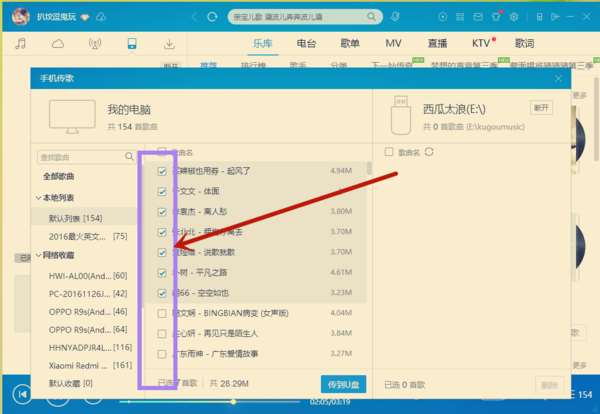Screen dimensions: 600x414
Task: Switch to the 歌词 tab
Action: pyautogui.click(x=524, y=43)
